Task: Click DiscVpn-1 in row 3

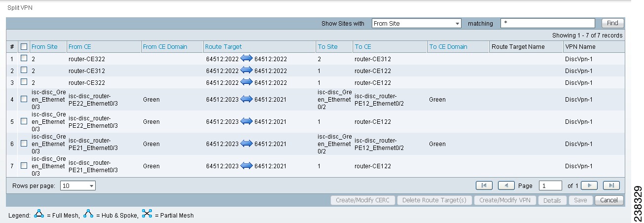Action: (578, 82)
